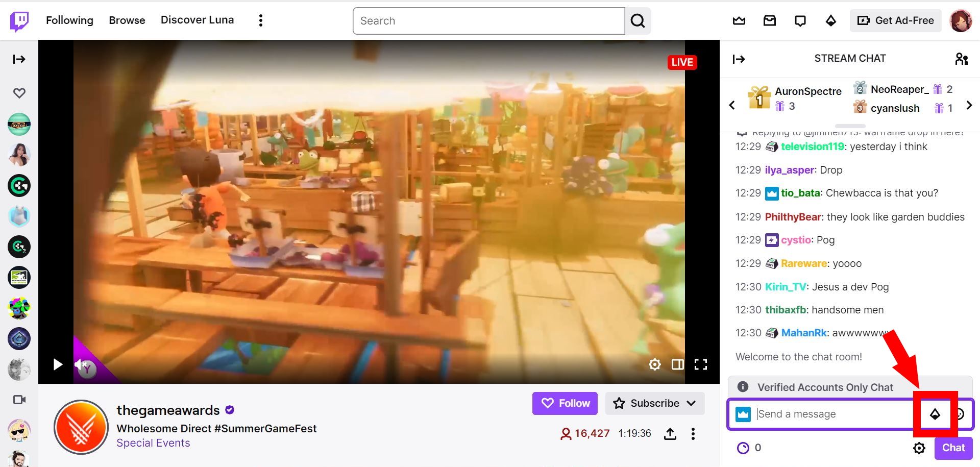980x467 pixels.
Task: Open the Browse menu
Action: coord(127,20)
